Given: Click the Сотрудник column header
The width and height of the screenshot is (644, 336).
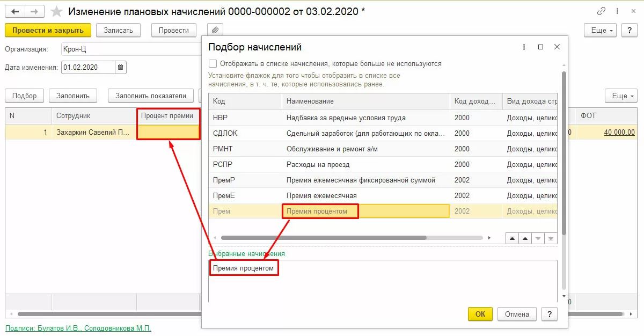Looking at the screenshot, I should (x=94, y=115).
